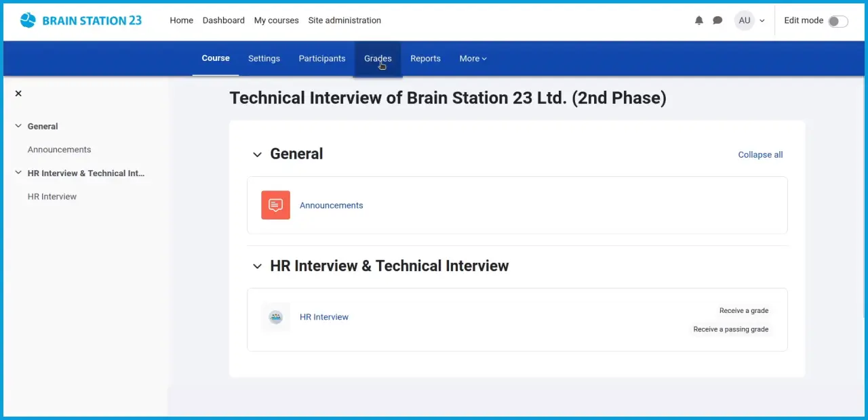
Task: Click the HR Interview activity icon
Action: click(275, 316)
